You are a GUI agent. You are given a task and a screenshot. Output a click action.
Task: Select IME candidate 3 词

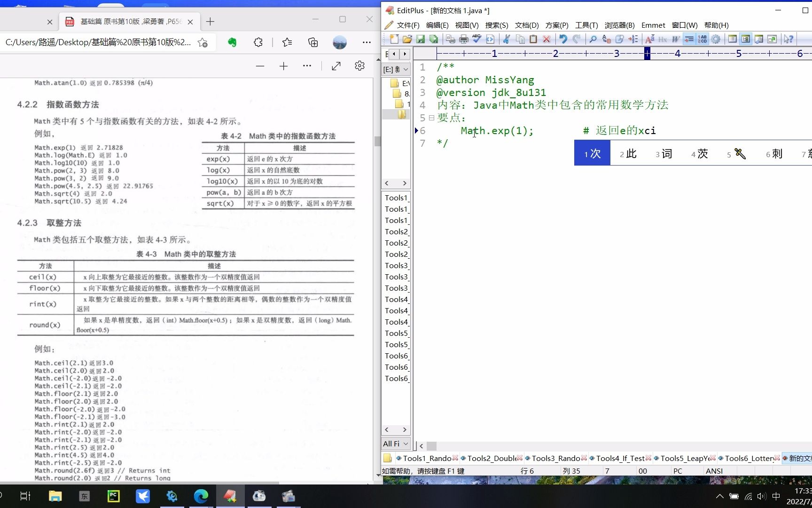tap(664, 153)
